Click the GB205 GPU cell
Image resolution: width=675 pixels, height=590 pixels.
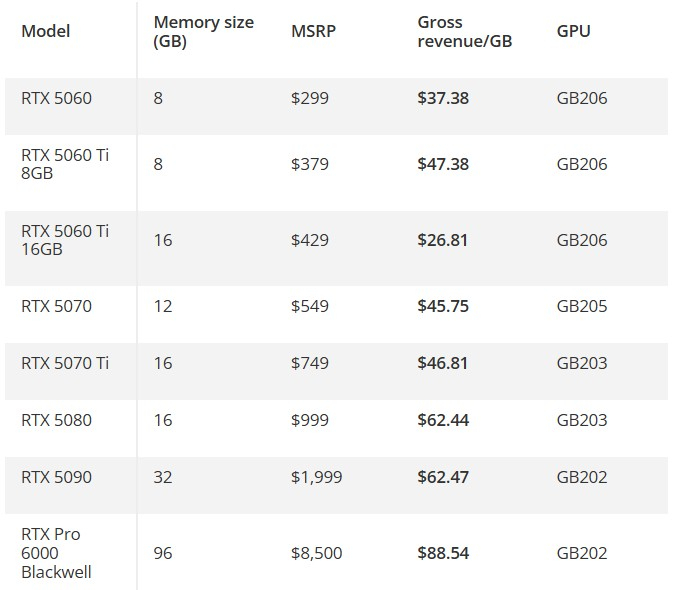point(582,306)
